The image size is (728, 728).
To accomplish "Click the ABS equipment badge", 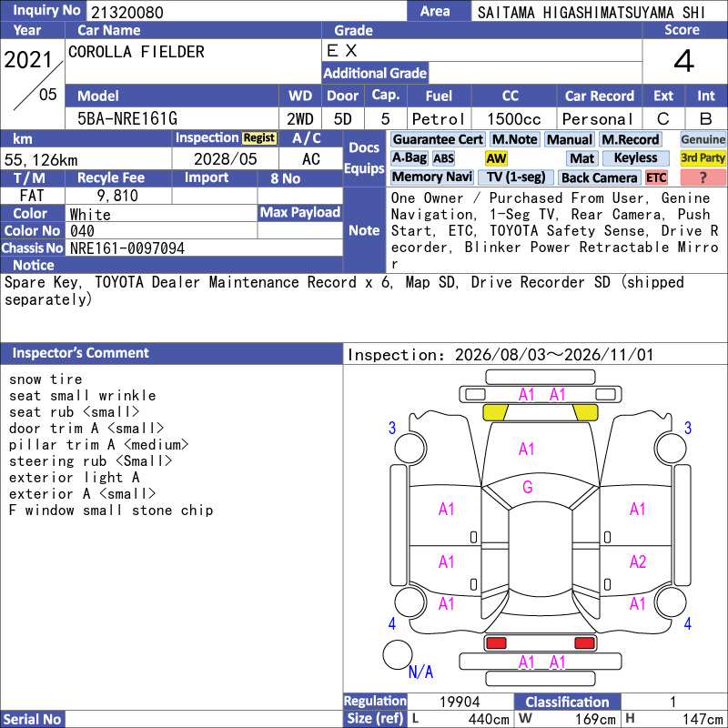I will pos(443,158).
